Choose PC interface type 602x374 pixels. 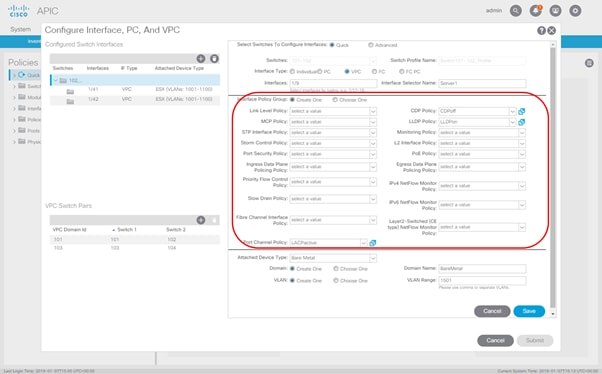tap(319, 72)
